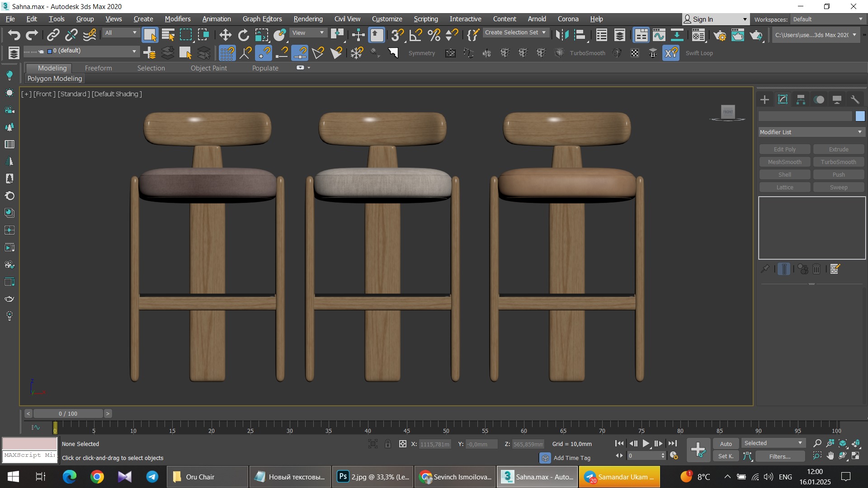Choose the Select and Rotate tool

click(243, 35)
